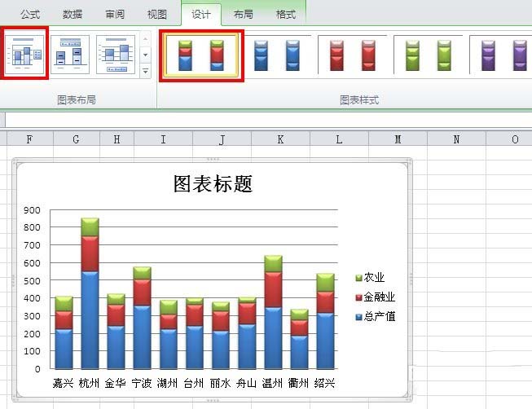532x409 pixels.
Task: Open the 布局 chart tools tab
Action: [x=244, y=14]
